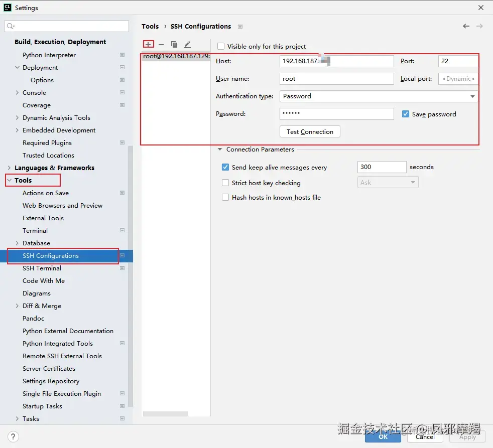
Task: Expand Languages & Frameworks section
Action: coord(9,168)
